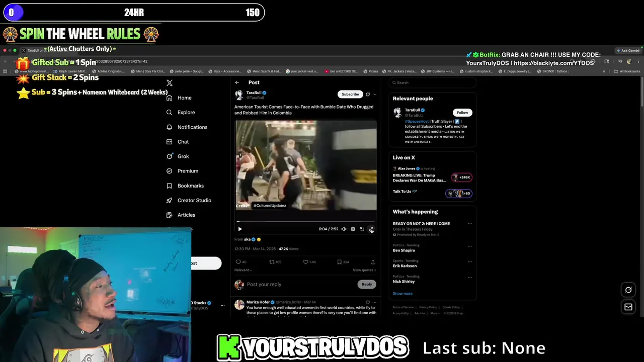Share the post via share icon
This screenshot has width=644, height=362.
(373, 262)
